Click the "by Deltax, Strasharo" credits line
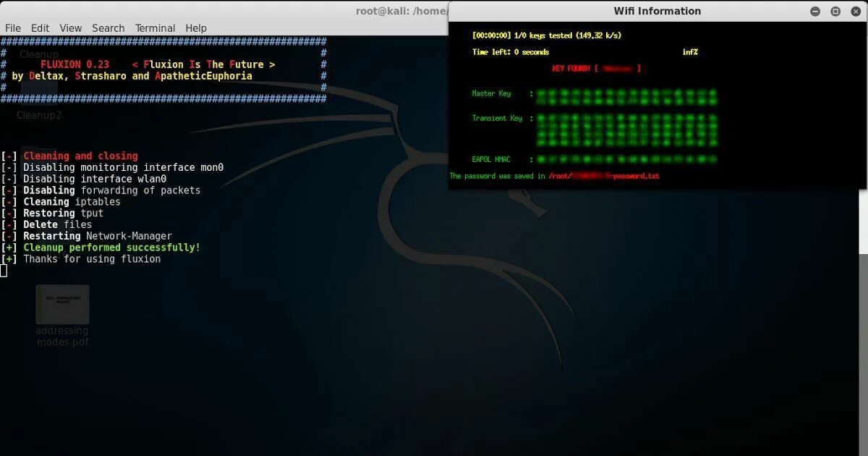Screen dimensions: 868x456 point(132,76)
